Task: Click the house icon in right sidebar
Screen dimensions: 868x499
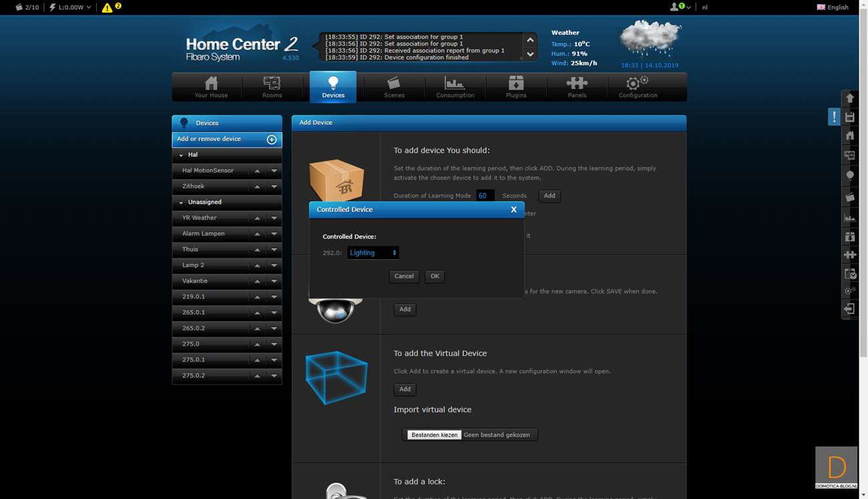Action: 850,136
